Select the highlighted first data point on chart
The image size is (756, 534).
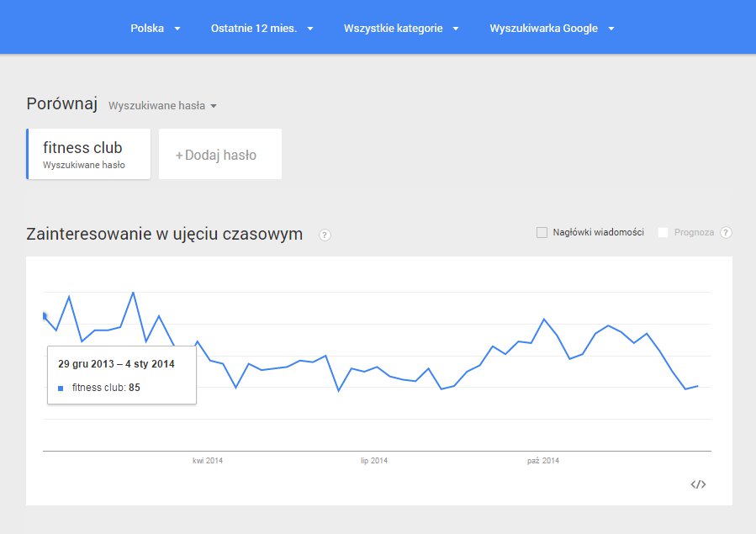(x=44, y=316)
